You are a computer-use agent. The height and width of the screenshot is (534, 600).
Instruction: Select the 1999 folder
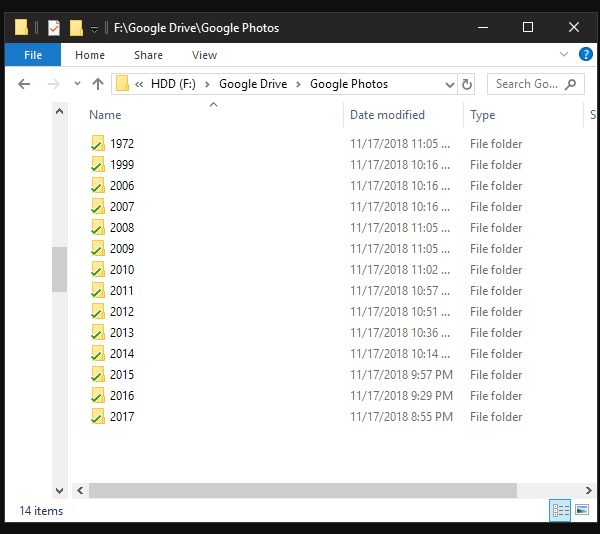click(122, 165)
